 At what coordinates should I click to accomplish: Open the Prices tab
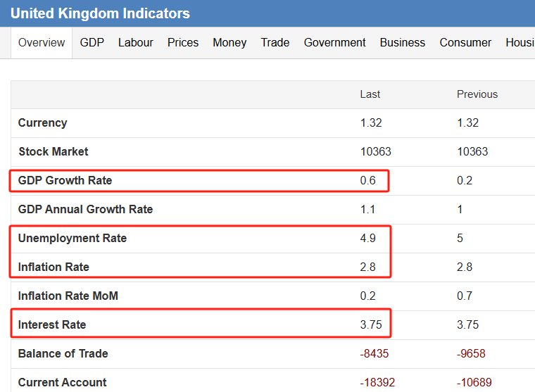[x=183, y=43]
